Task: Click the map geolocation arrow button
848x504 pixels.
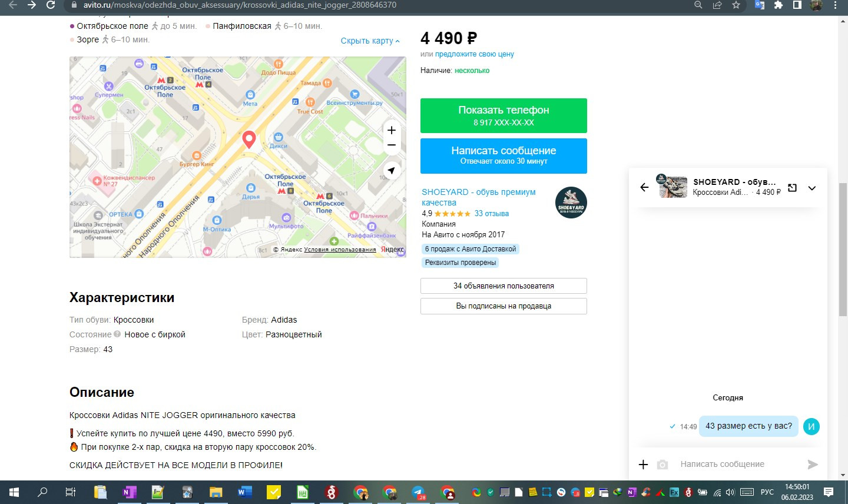Action: tap(392, 170)
